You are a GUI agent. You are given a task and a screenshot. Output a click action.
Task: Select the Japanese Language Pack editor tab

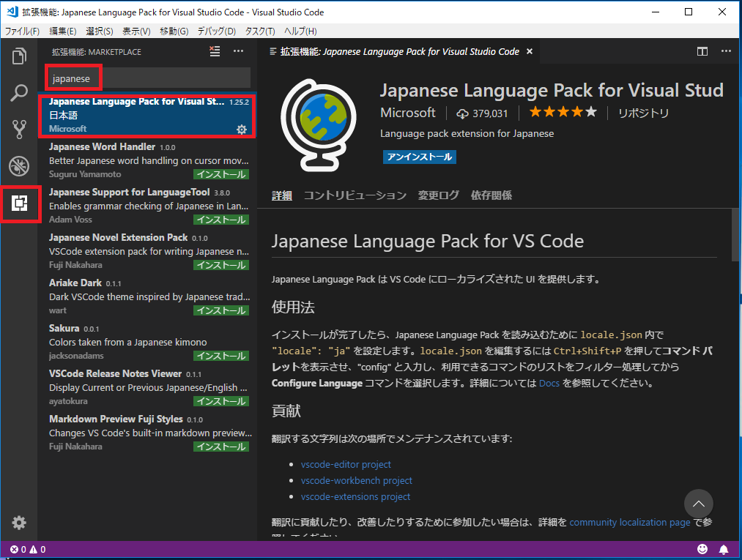[x=398, y=51]
